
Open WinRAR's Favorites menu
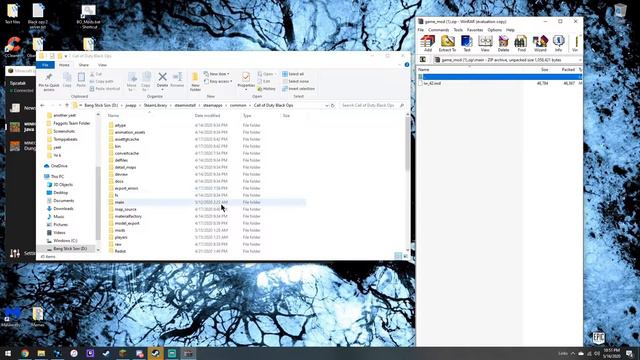(x=475, y=30)
